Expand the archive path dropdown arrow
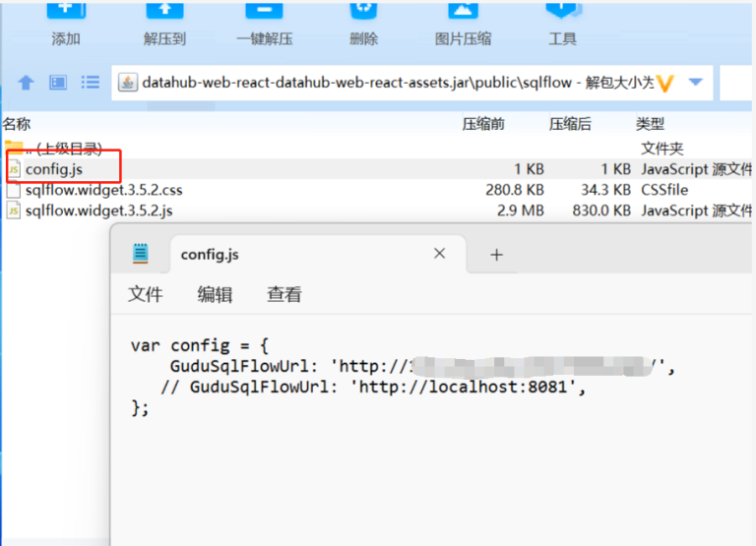Screen dimensions: 756x546 (696, 83)
